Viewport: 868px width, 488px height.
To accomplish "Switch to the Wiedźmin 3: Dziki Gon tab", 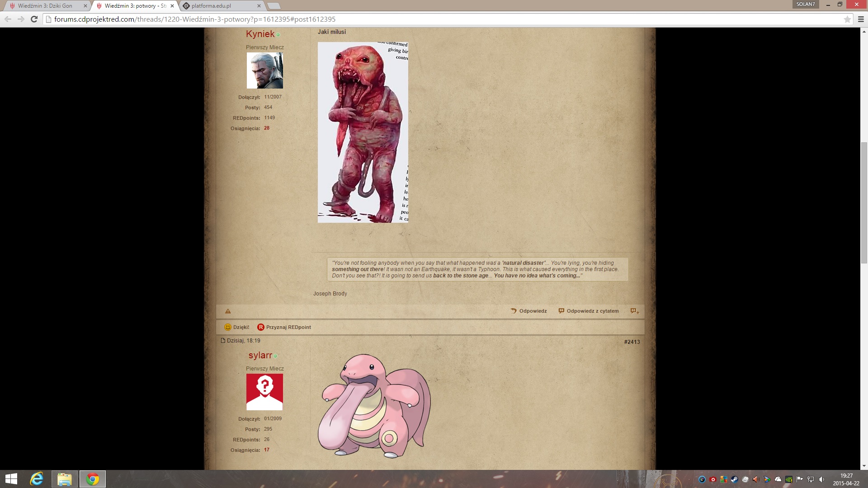I will point(45,6).
